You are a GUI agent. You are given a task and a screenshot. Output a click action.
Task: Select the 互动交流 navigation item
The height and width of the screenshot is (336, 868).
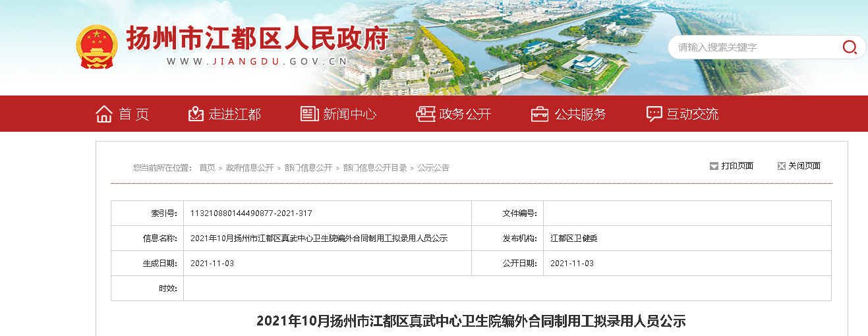[x=692, y=114]
